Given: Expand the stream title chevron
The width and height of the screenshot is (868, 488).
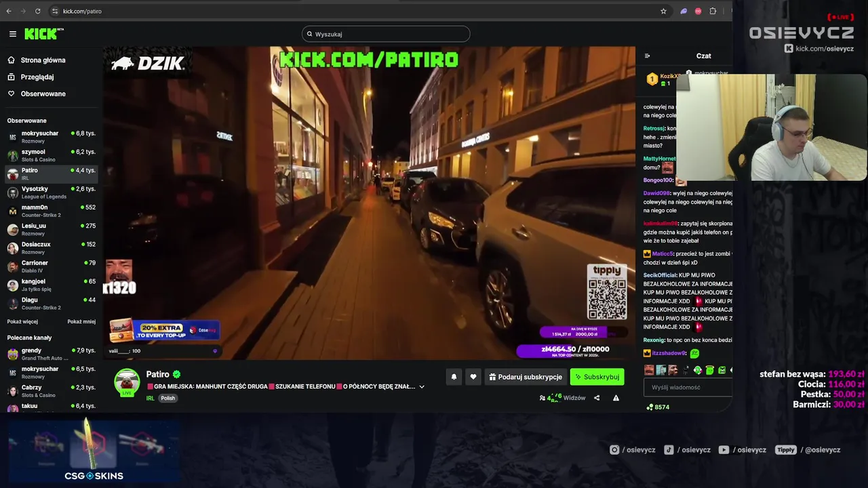Looking at the screenshot, I should pyautogui.click(x=422, y=386).
